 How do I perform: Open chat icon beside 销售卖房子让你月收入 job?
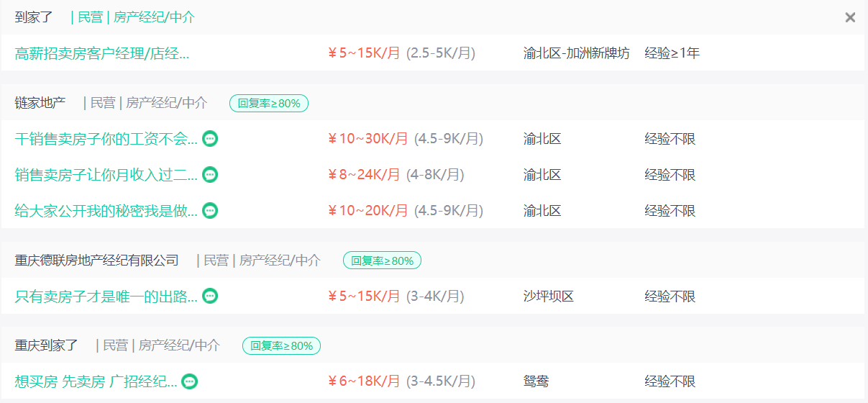click(x=210, y=175)
